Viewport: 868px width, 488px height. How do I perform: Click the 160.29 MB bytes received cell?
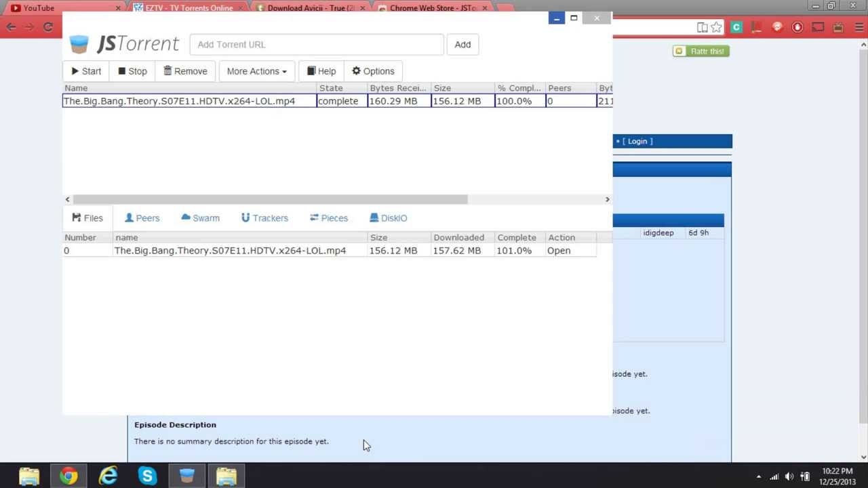coord(399,101)
